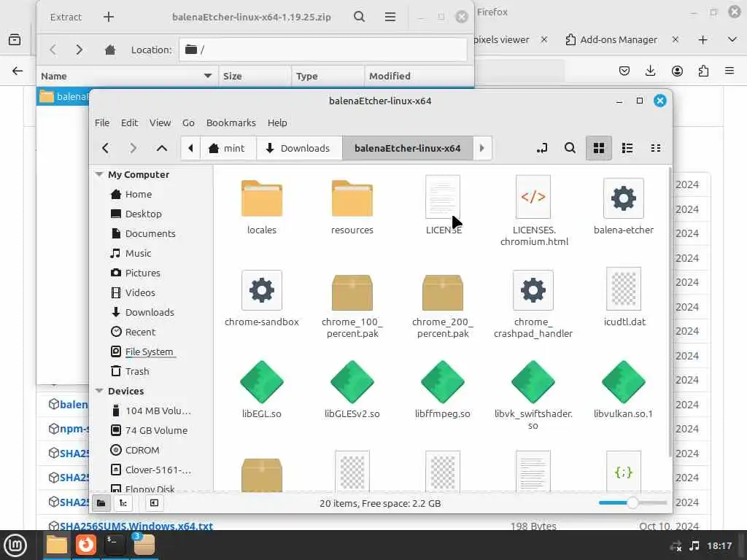Collapse the Devices section
This screenshot has width=747, height=560.
pyautogui.click(x=99, y=391)
